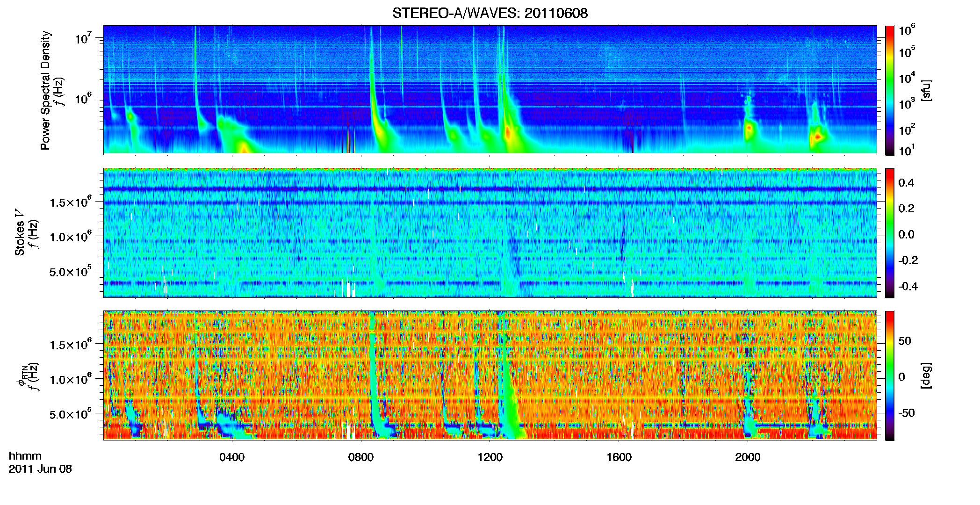Click the plot title STEREO-A/WAVES: 20110608
Screen dimensions: 980x505
(x=490, y=13)
